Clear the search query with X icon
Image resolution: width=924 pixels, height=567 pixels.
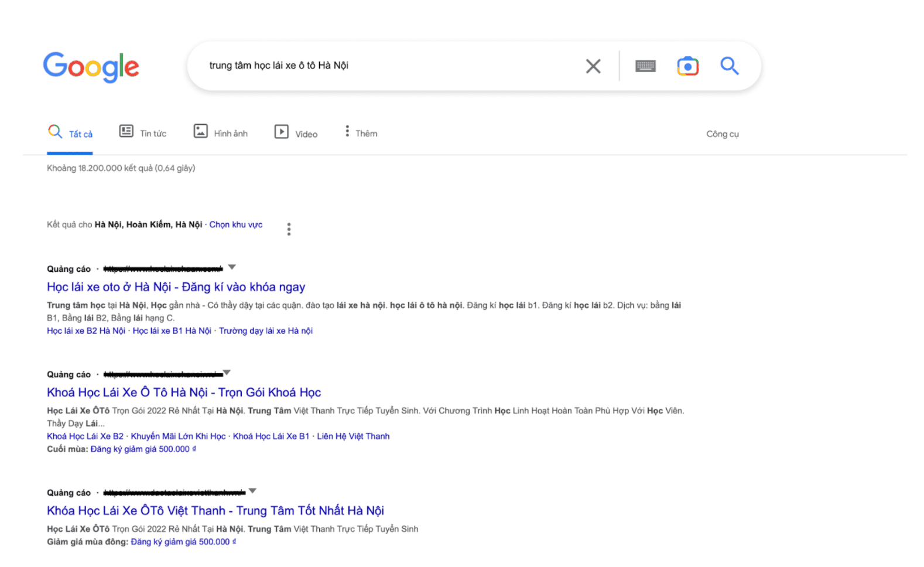coord(593,66)
